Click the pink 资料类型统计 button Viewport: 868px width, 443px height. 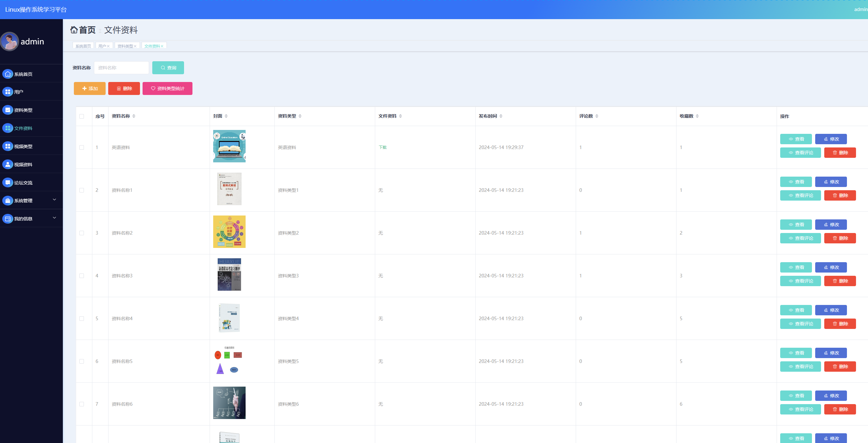click(167, 88)
